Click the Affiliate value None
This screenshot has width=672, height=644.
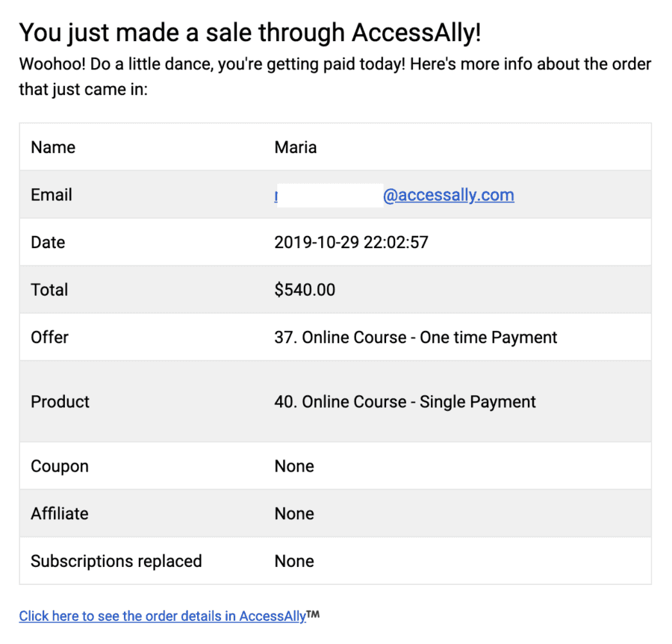[x=294, y=514]
